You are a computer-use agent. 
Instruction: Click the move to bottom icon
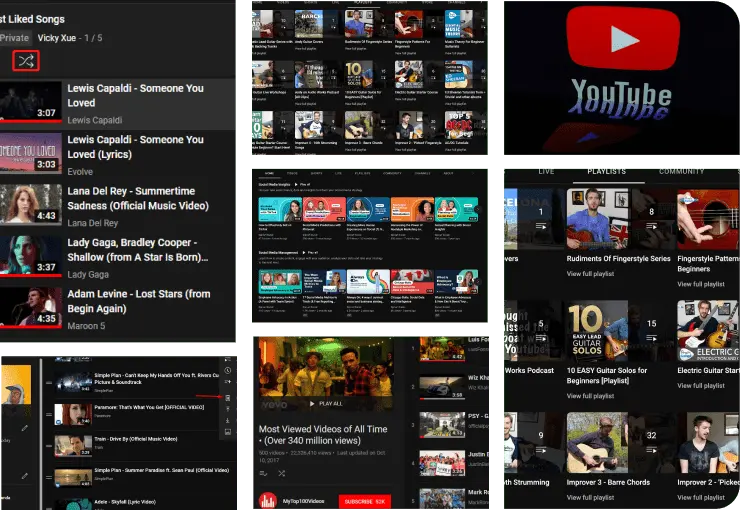227,420
